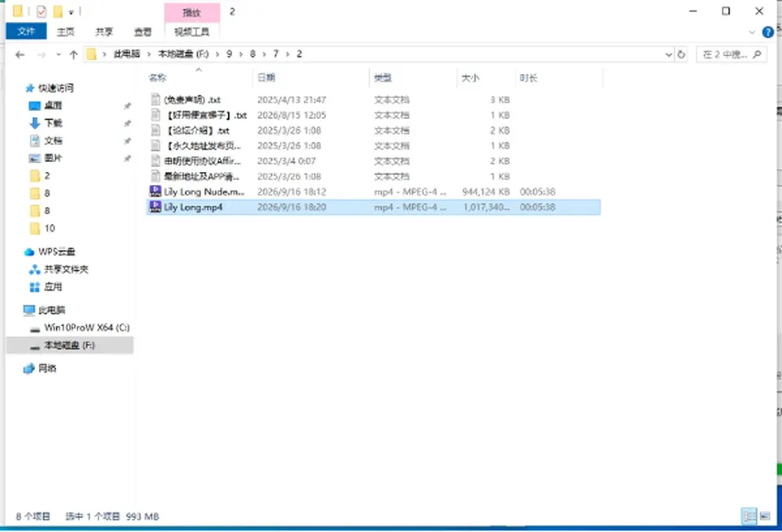The image size is (782, 532).
Task: Open 共享文件夹 under WPS云盘
Action: [66, 269]
